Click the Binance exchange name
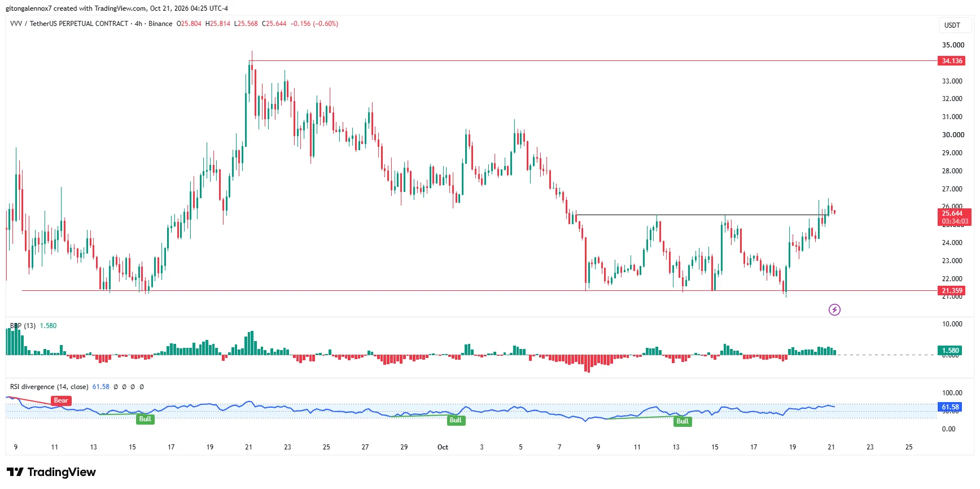The image size is (980, 489). click(x=160, y=24)
